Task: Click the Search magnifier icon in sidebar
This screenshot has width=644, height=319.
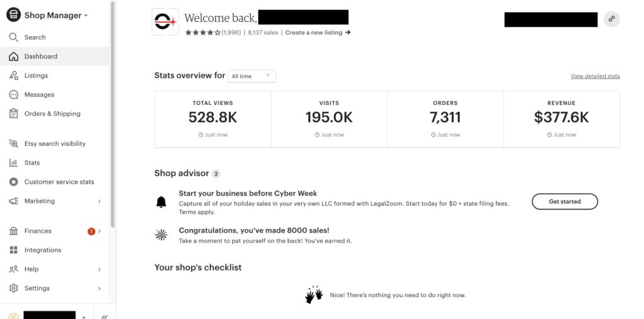Action: coord(14,37)
